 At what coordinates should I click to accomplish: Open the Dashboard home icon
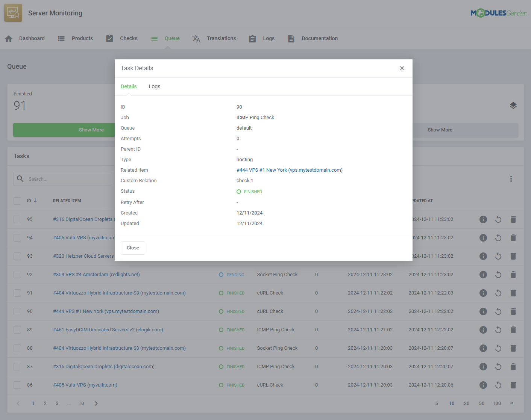pyautogui.click(x=8, y=38)
